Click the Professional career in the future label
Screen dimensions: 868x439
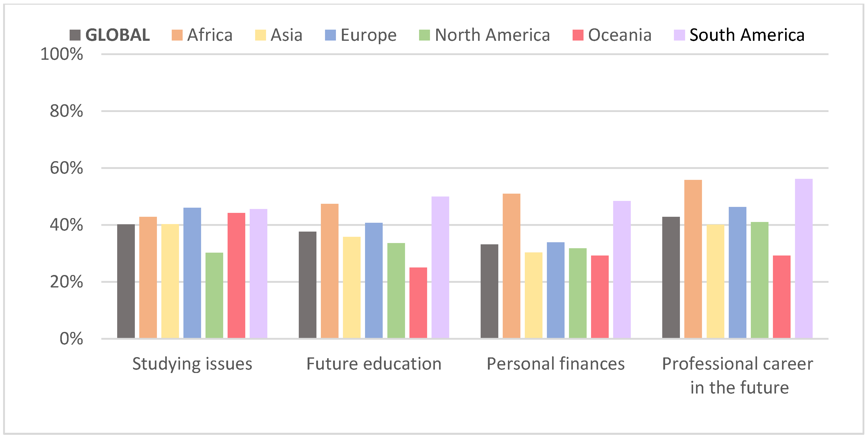pos(738,376)
